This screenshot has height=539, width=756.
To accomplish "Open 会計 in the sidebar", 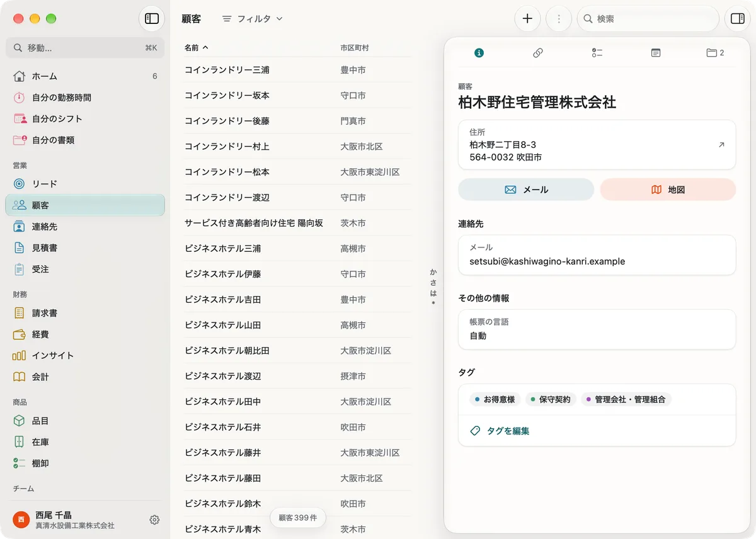I will [85, 377].
